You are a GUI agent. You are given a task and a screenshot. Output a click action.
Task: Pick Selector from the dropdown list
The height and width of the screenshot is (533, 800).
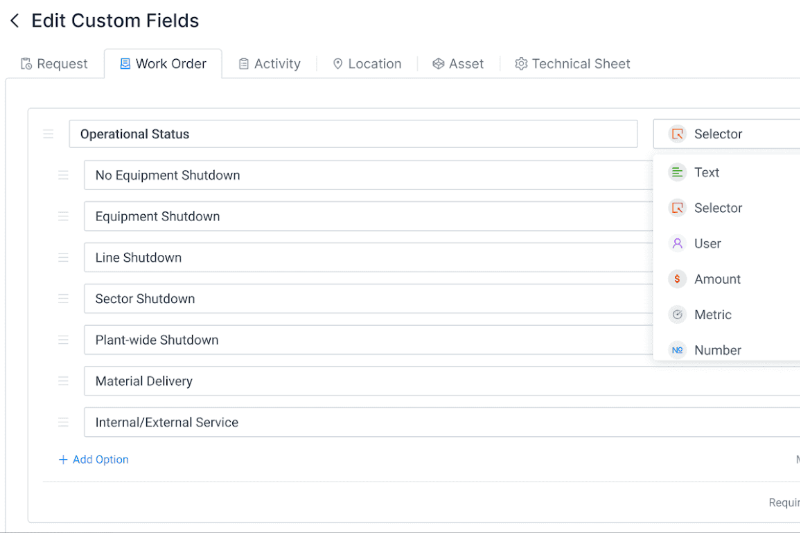tap(717, 208)
